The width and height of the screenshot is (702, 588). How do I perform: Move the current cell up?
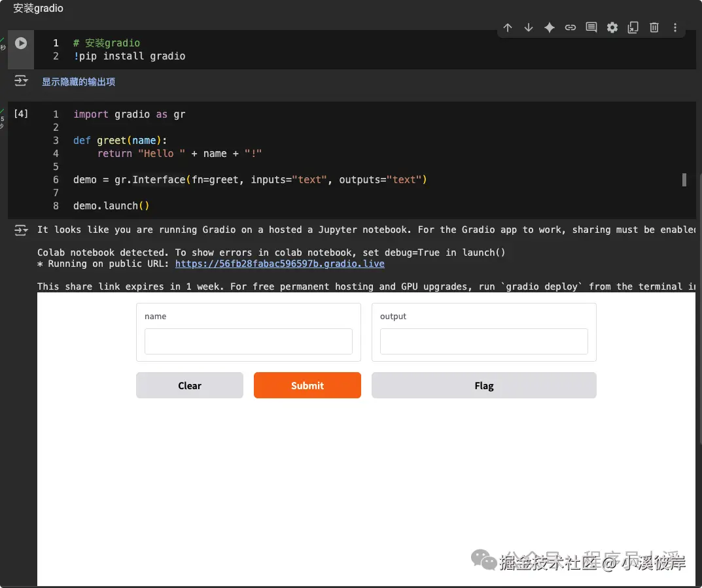click(508, 27)
